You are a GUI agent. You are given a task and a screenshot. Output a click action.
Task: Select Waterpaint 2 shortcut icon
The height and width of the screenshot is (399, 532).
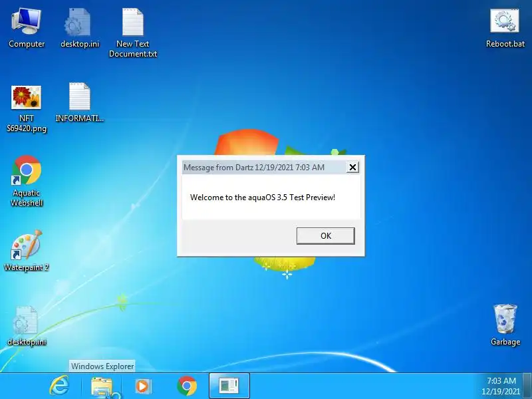coord(27,251)
